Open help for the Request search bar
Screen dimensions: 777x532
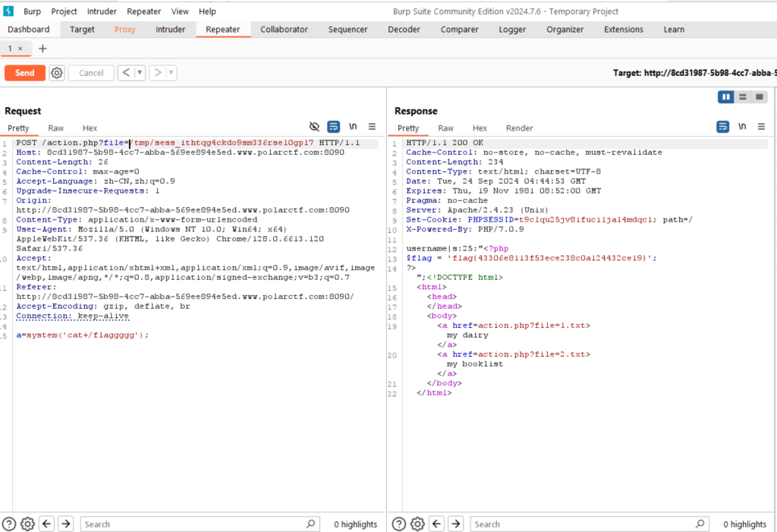coord(9,524)
